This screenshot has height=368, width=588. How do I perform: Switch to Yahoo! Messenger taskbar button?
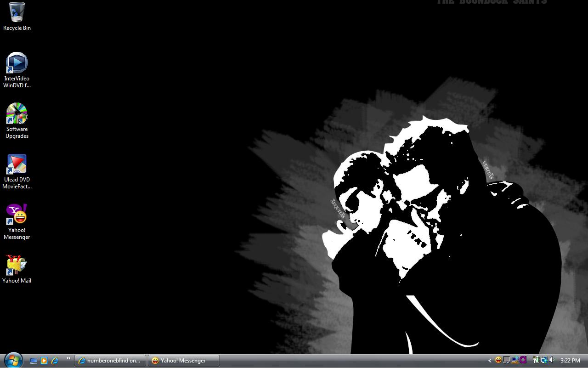coord(183,361)
